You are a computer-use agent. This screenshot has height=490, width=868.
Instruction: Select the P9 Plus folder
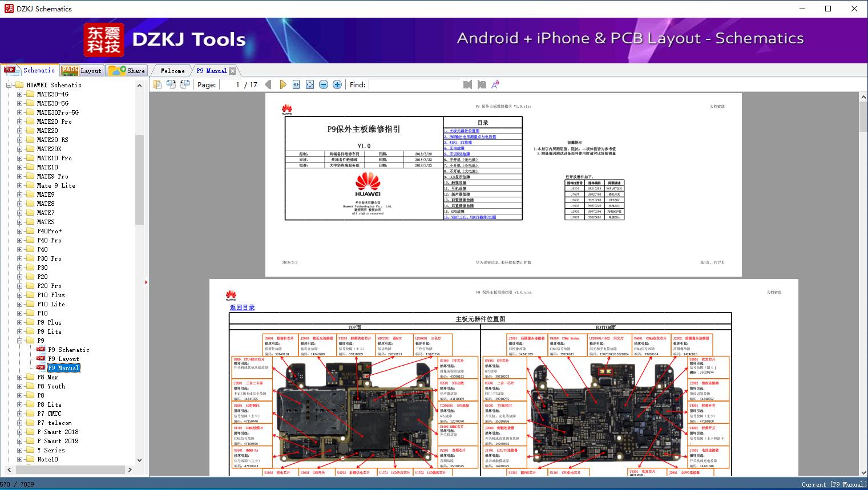tap(49, 322)
